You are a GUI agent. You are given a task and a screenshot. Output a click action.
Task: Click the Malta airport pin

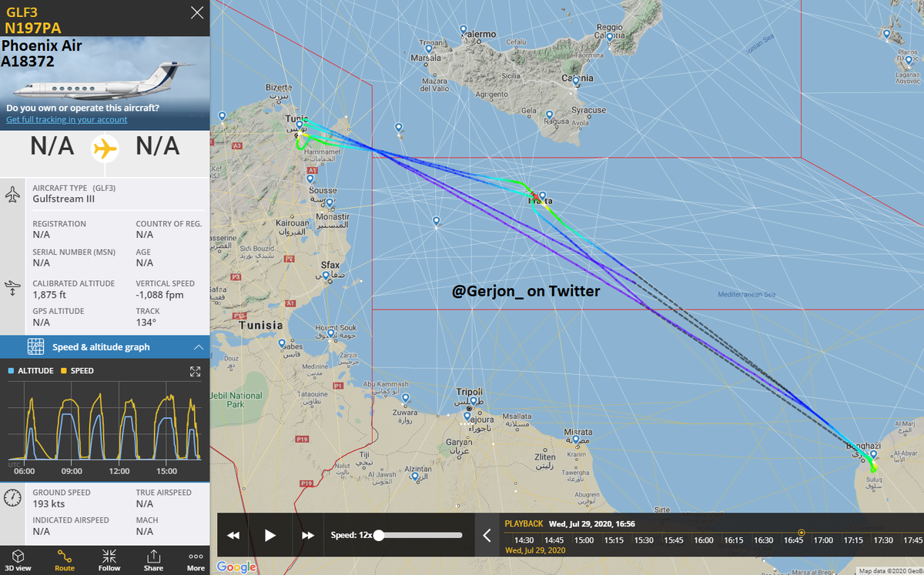point(542,197)
